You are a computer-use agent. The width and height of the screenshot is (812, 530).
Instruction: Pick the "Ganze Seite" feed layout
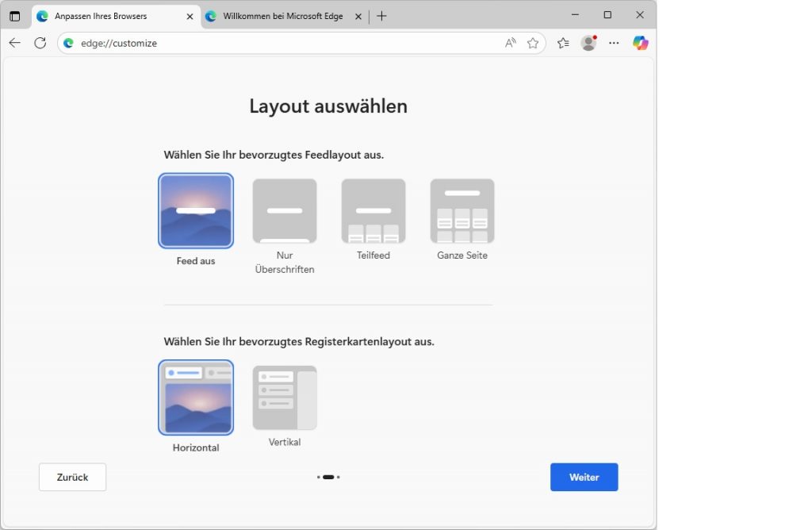pyautogui.click(x=462, y=211)
